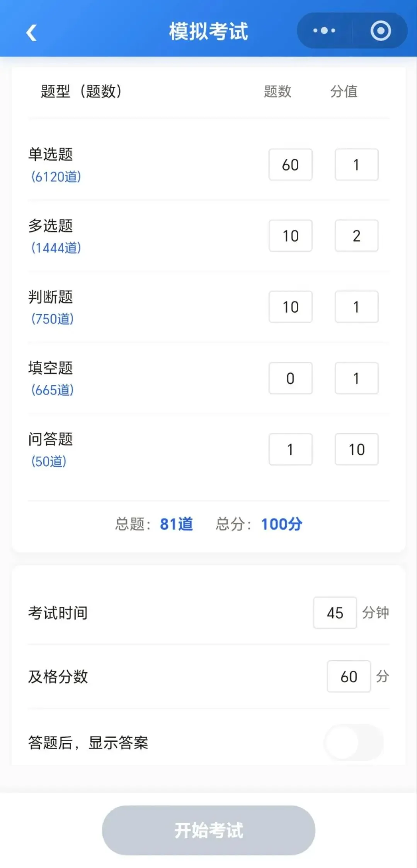Toggle show answers after answering switch

coord(354,742)
